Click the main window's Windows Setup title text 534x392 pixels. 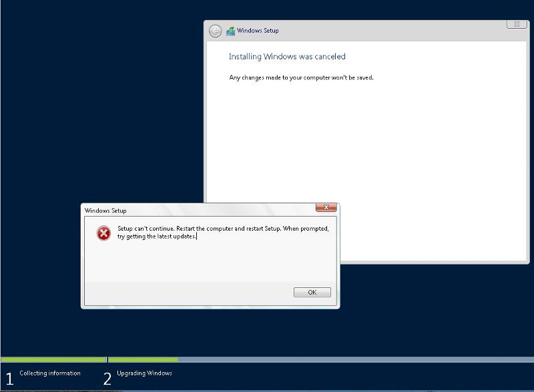(258, 31)
